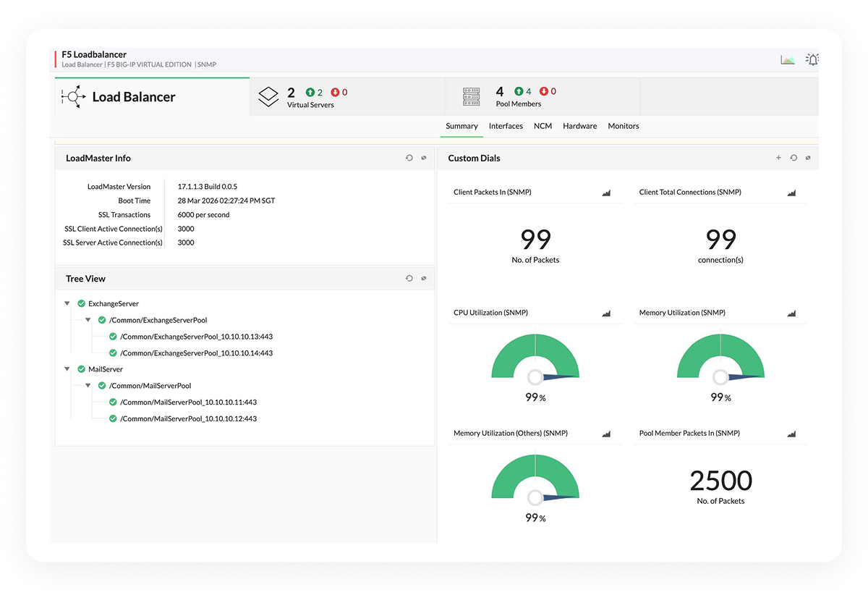Click the Pool Members rack icon
This screenshot has height=603, width=868.
point(471,95)
